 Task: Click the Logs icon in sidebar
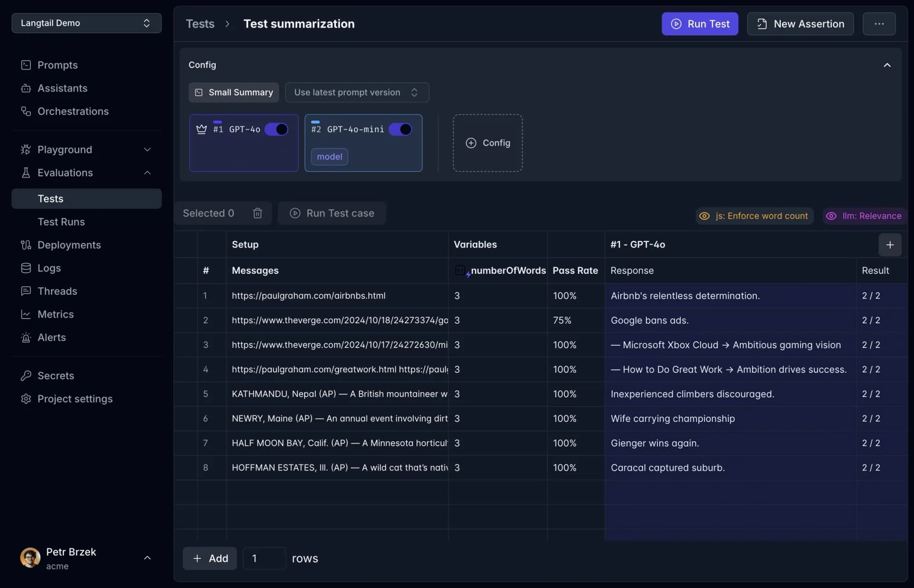(26, 268)
